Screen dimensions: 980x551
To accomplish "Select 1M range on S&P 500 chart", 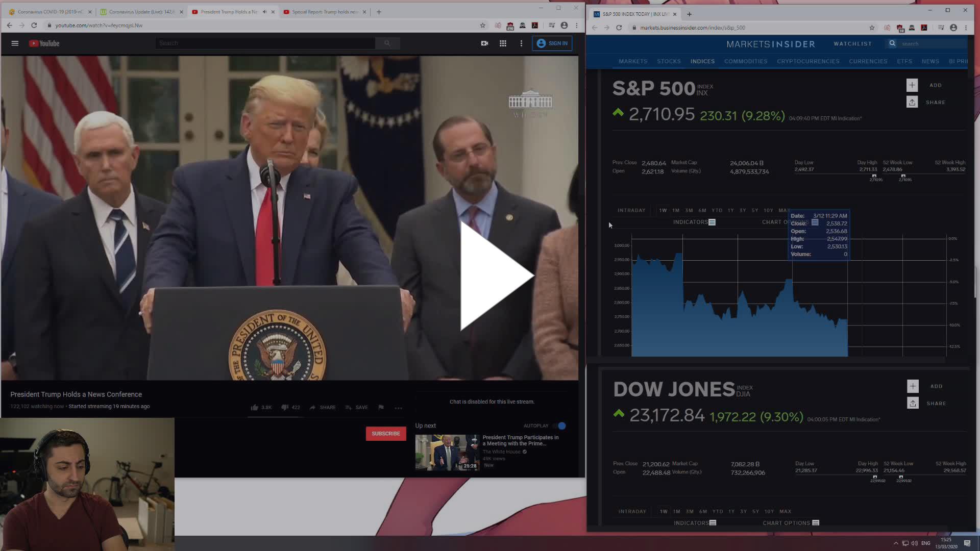I will 676,210.
